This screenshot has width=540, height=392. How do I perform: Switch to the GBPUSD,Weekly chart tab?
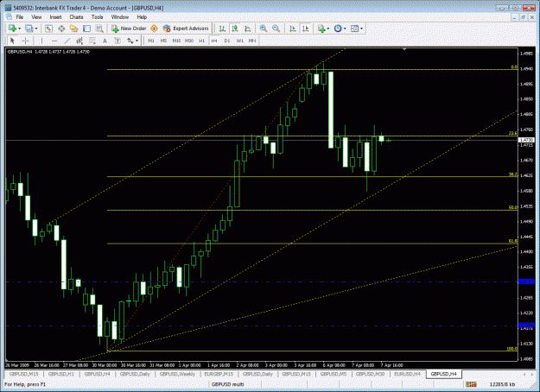point(177,374)
